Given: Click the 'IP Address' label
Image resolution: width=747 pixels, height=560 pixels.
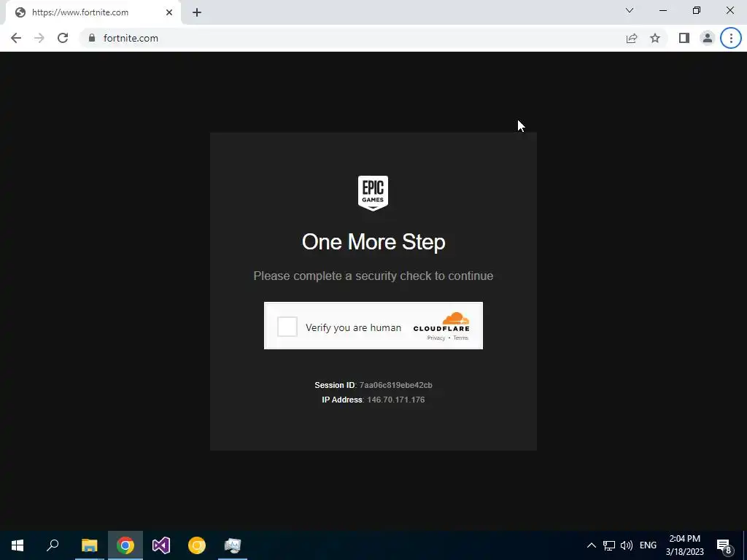Looking at the screenshot, I should coord(342,400).
